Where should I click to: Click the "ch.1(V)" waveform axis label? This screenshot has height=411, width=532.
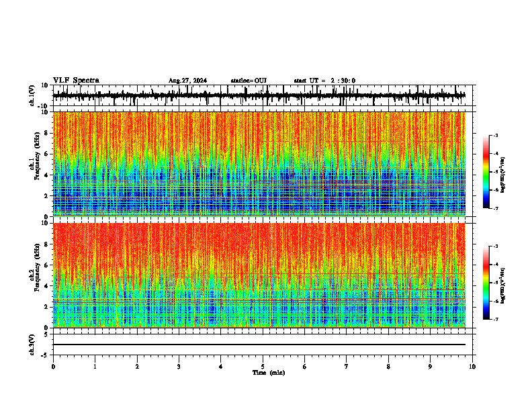32,95
